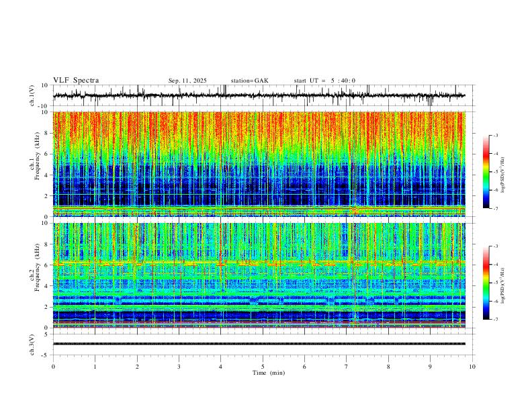Image resolution: width=532 pixels, height=411 pixels.
Task: Click the '-7' value on the ch.2 colorbar
Action: click(x=495, y=320)
